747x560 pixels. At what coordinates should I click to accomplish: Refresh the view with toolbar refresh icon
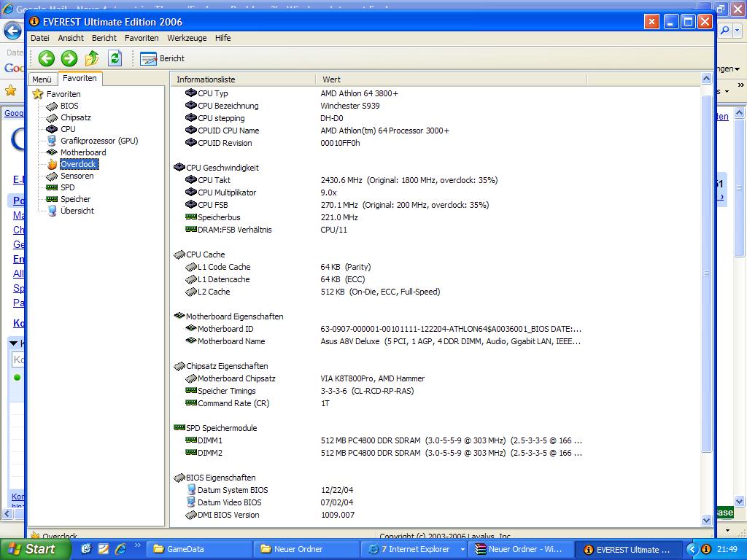coord(115,58)
